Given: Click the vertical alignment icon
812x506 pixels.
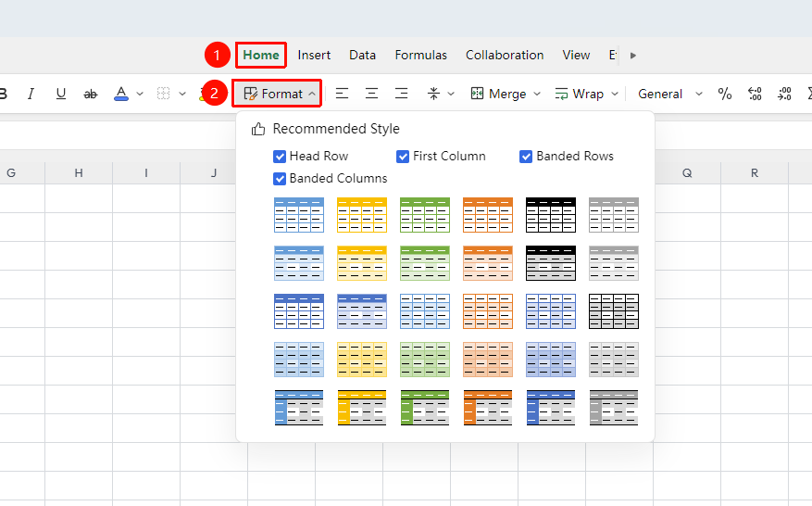Looking at the screenshot, I should 433,94.
